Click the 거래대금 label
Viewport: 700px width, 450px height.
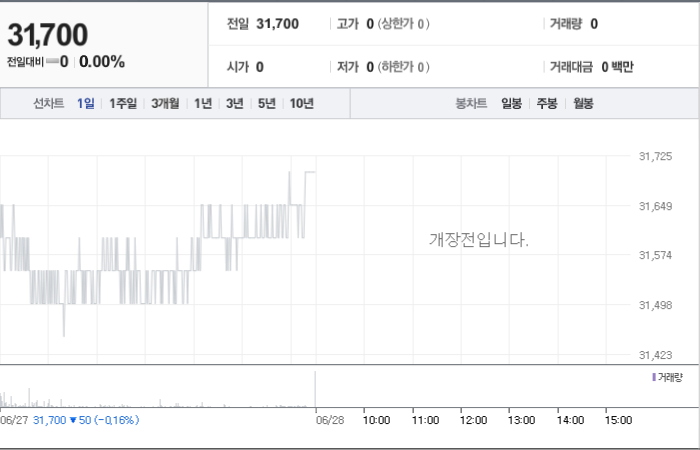pos(571,67)
